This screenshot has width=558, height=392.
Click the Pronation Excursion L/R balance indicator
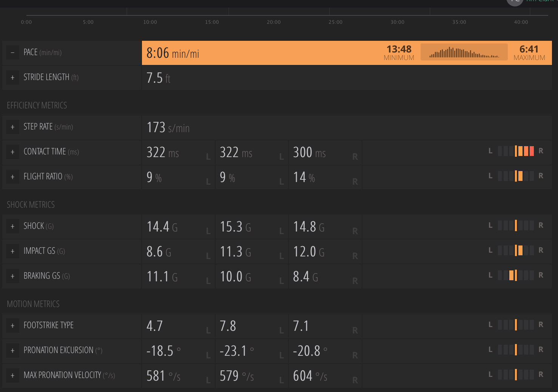click(516, 350)
